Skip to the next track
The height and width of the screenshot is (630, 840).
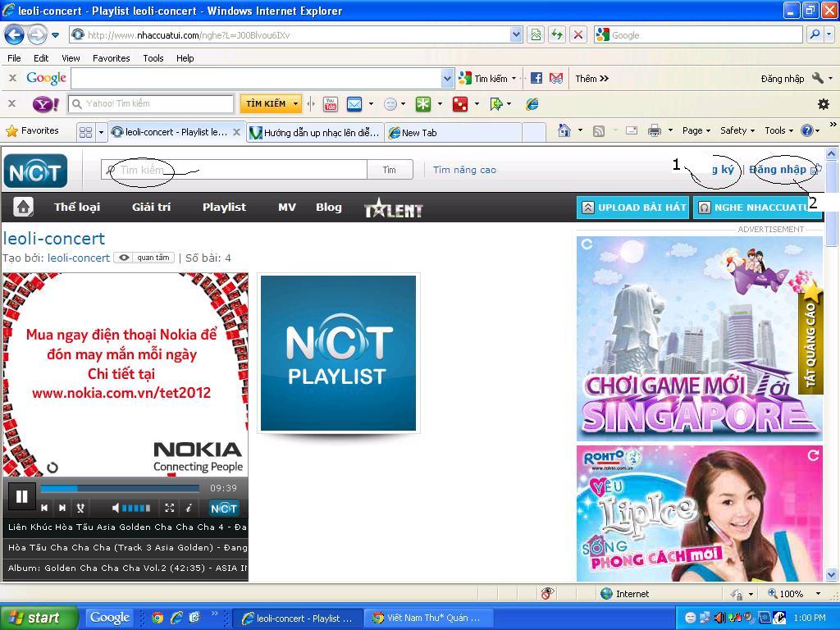tap(62, 508)
